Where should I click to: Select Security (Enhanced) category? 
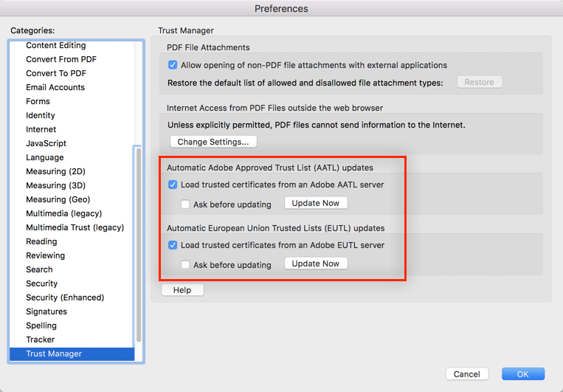click(x=65, y=298)
